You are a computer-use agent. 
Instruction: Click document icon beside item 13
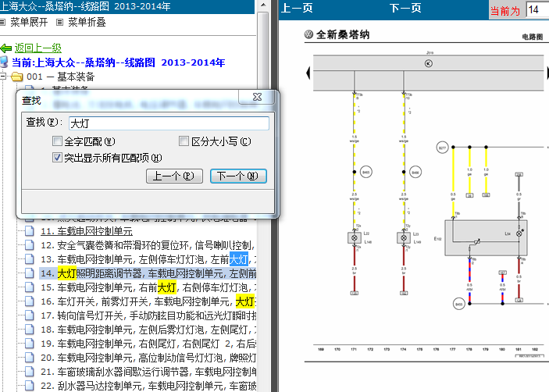[x=30, y=259]
